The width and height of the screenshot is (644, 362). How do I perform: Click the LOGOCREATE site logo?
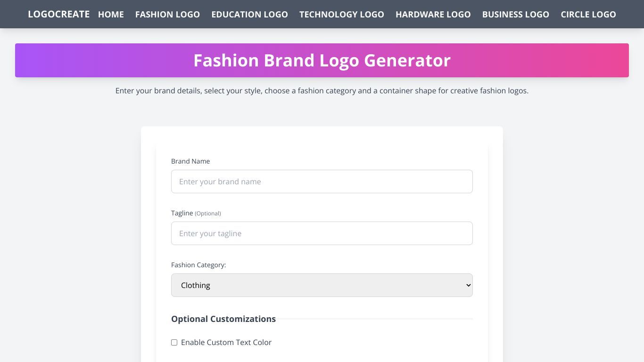[58, 14]
